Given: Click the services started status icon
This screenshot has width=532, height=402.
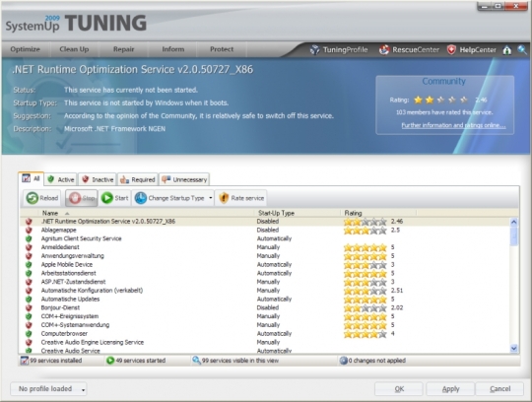Looking at the screenshot, I should click(x=110, y=361).
